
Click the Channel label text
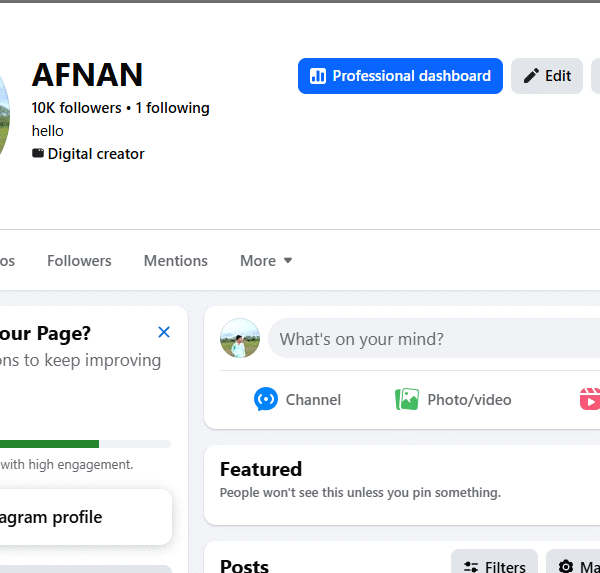pos(313,400)
